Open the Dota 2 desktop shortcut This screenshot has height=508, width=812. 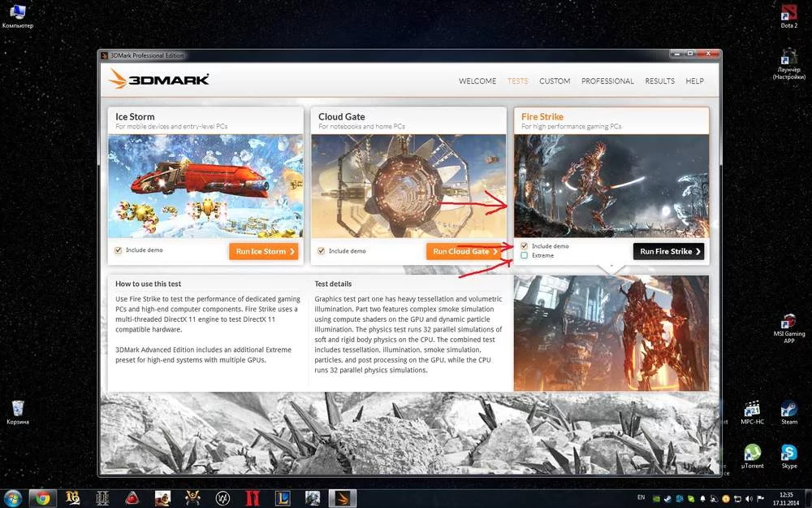tap(788, 16)
